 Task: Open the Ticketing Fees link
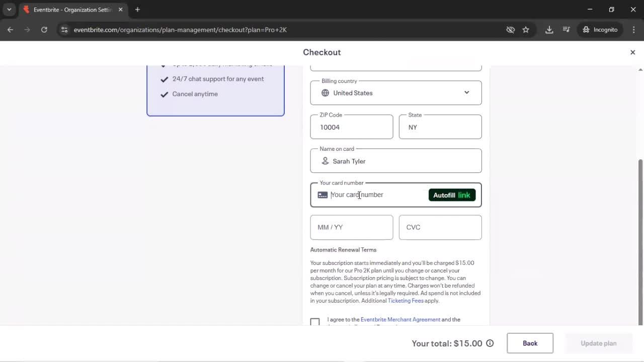[x=406, y=301]
